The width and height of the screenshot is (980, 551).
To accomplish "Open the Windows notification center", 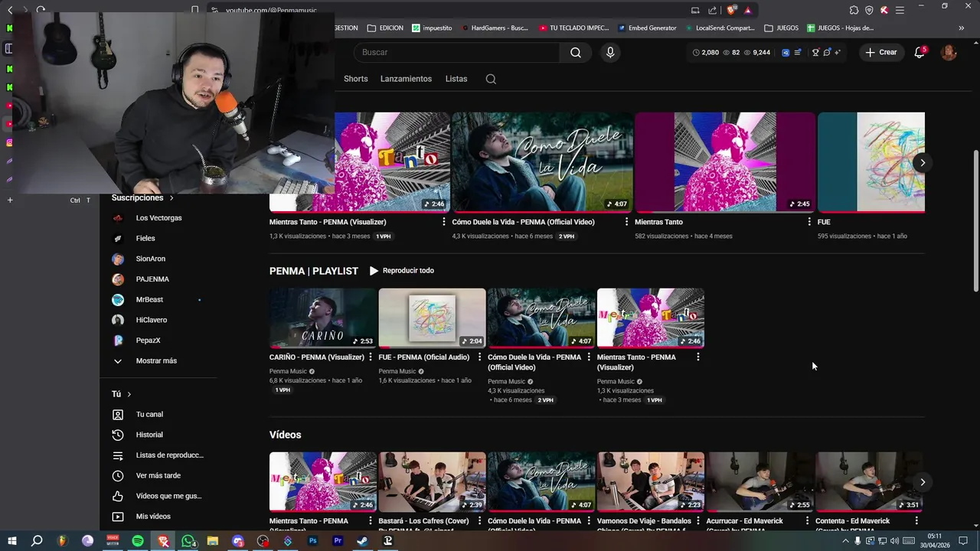I will pos(964,541).
